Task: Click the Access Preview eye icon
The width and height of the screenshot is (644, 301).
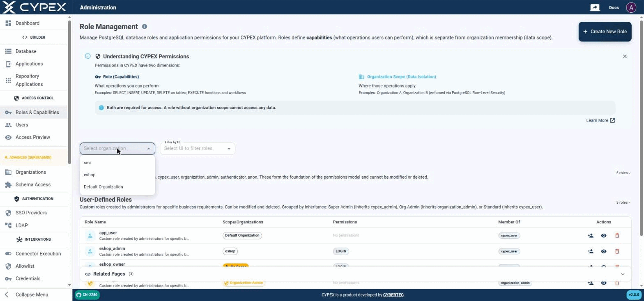Action: (x=8, y=138)
